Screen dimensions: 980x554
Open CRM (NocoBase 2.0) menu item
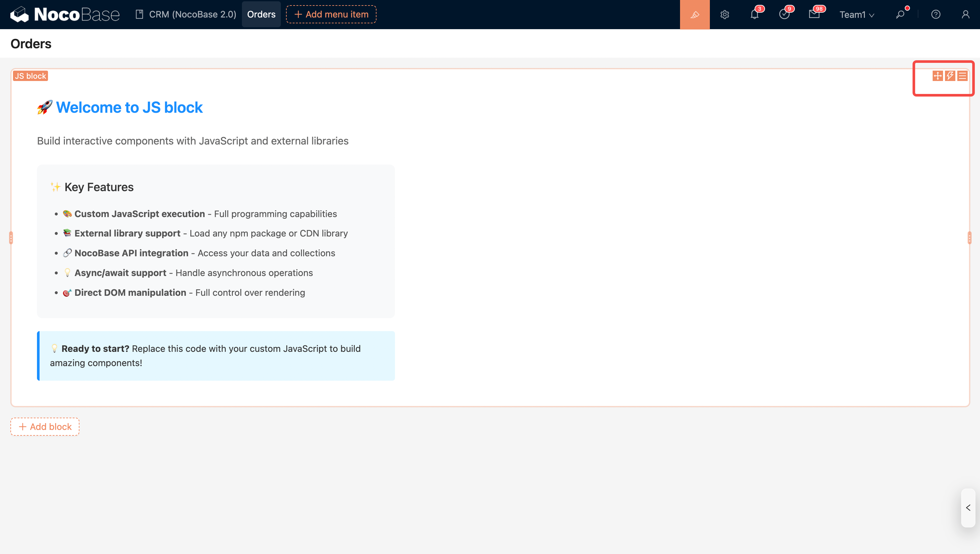click(x=186, y=15)
